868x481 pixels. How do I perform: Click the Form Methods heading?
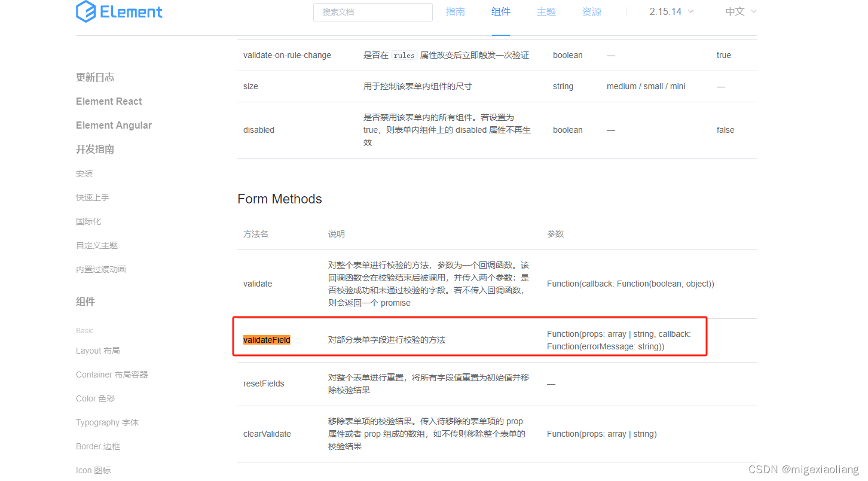(x=280, y=199)
